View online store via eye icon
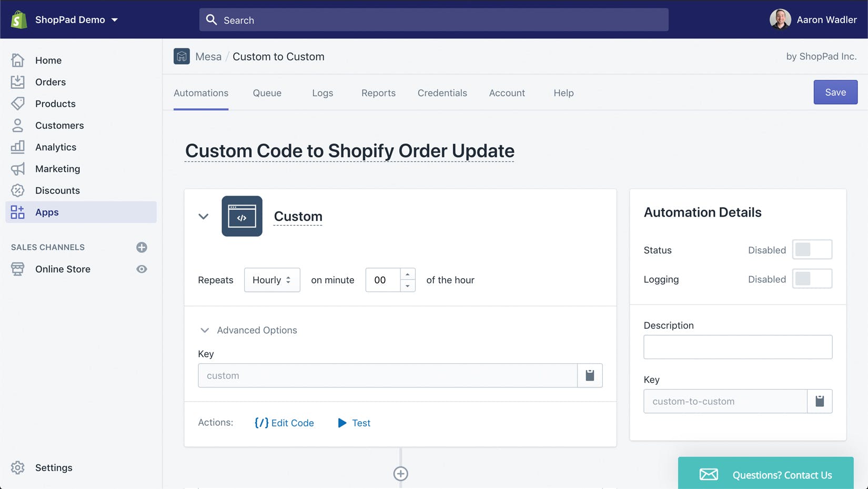The height and width of the screenshot is (489, 868). tap(142, 269)
